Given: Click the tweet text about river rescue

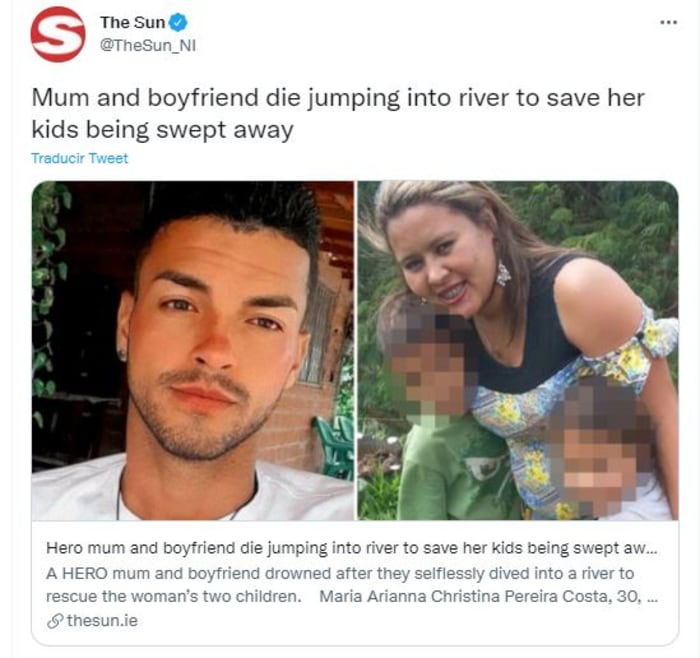Looking at the screenshot, I should [338, 114].
